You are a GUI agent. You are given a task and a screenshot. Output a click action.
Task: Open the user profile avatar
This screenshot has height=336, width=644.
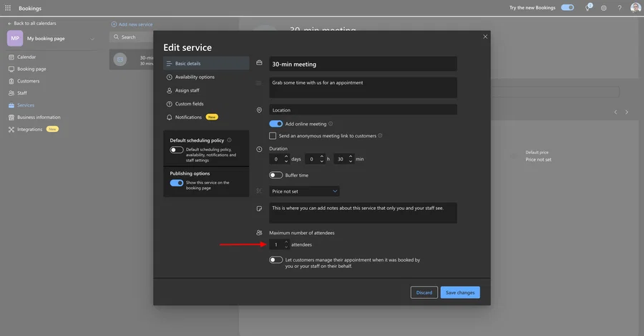(635, 7)
